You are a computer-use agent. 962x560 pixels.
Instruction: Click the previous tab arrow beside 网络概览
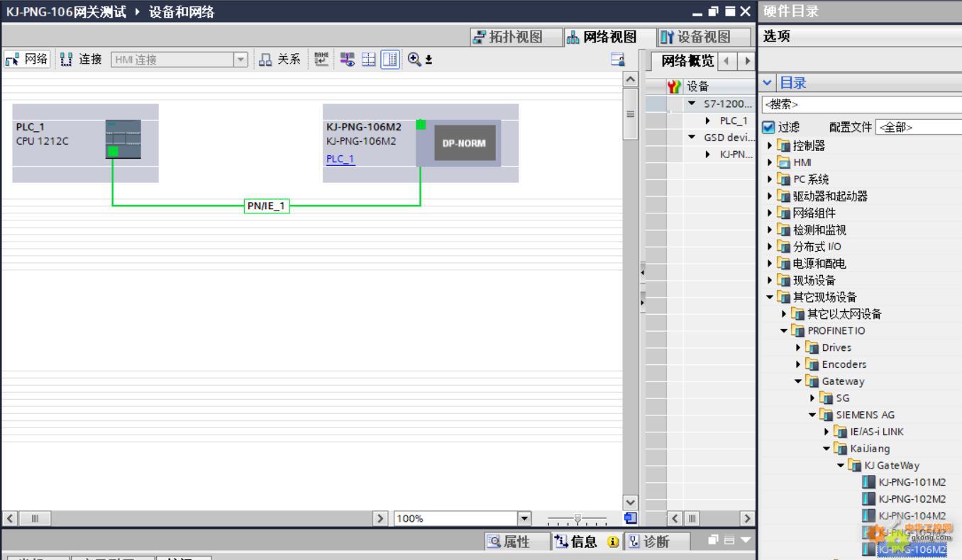pos(726,61)
